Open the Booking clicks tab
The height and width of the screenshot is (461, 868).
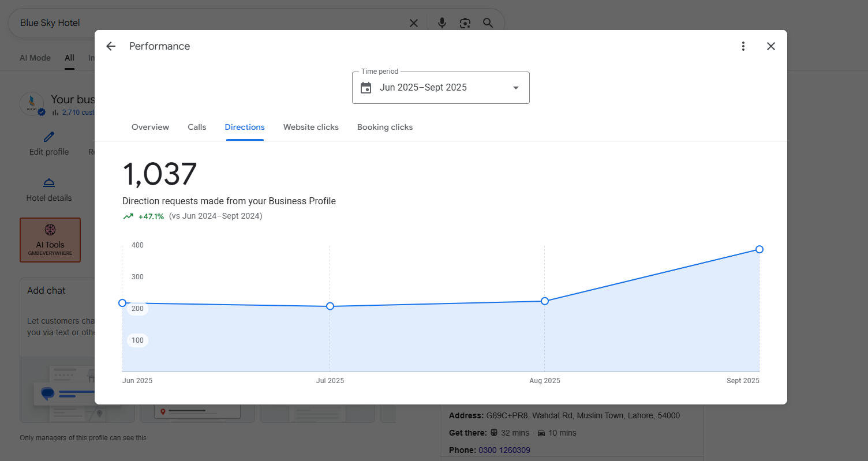[385, 127]
